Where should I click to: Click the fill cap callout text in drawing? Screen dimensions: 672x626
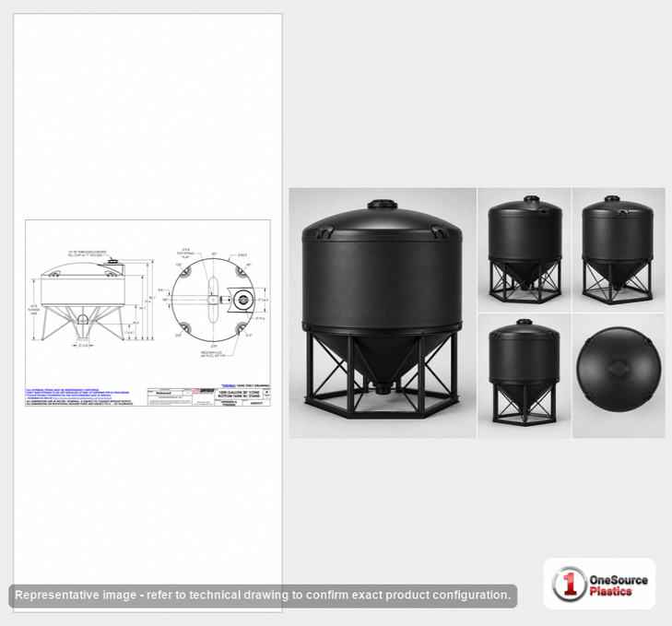click(86, 254)
